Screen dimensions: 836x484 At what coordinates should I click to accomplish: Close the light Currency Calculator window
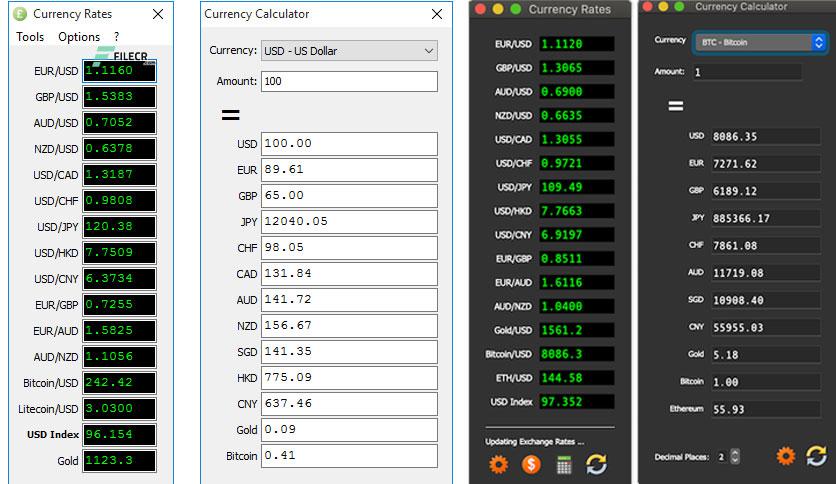tap(437, 14)
